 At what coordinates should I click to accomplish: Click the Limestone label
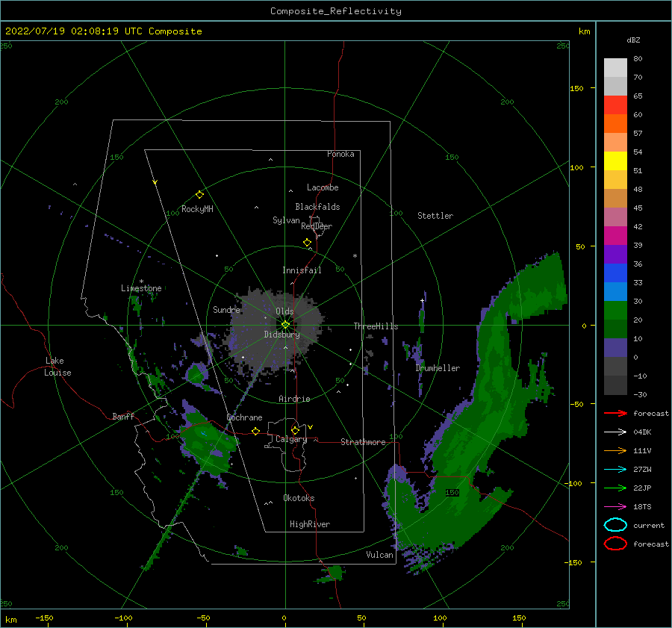click(141, 288)
